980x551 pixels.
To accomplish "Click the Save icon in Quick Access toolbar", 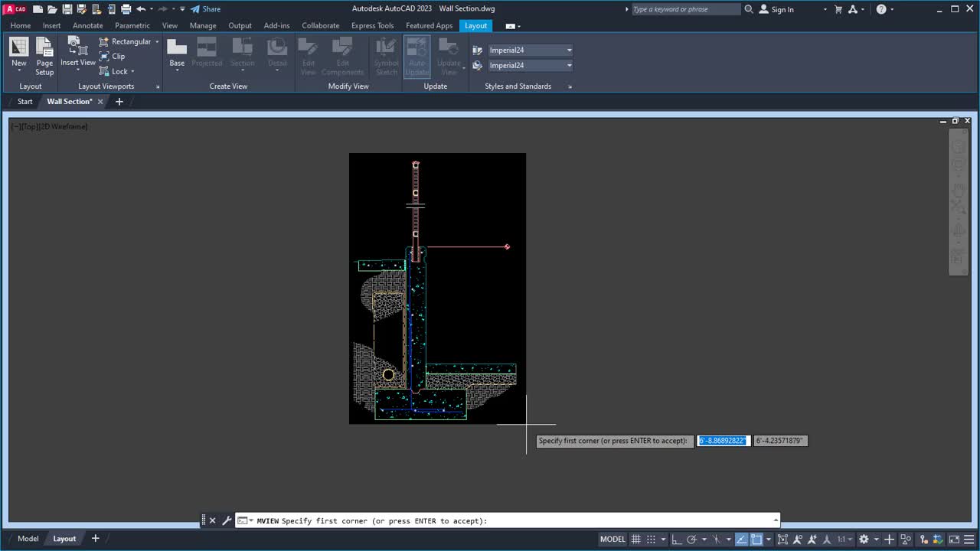I will point(67,8).
